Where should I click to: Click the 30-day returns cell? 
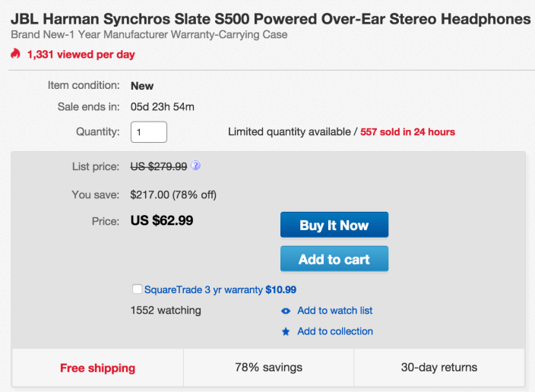[439, 368]
